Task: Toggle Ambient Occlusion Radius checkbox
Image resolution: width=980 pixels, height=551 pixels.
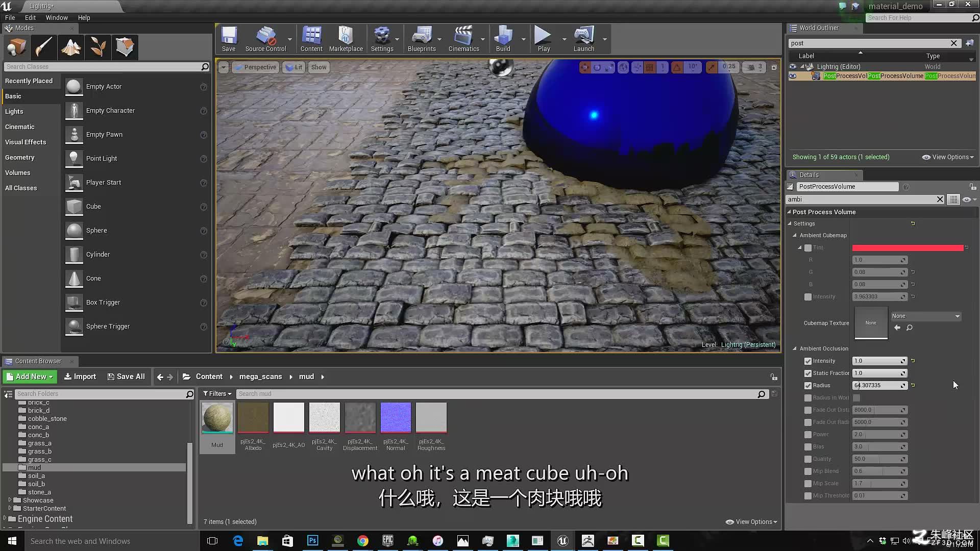Action: point(808,386)
